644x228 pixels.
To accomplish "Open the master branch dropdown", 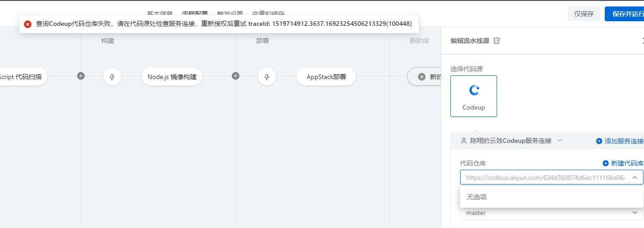I will coord(552,213).
